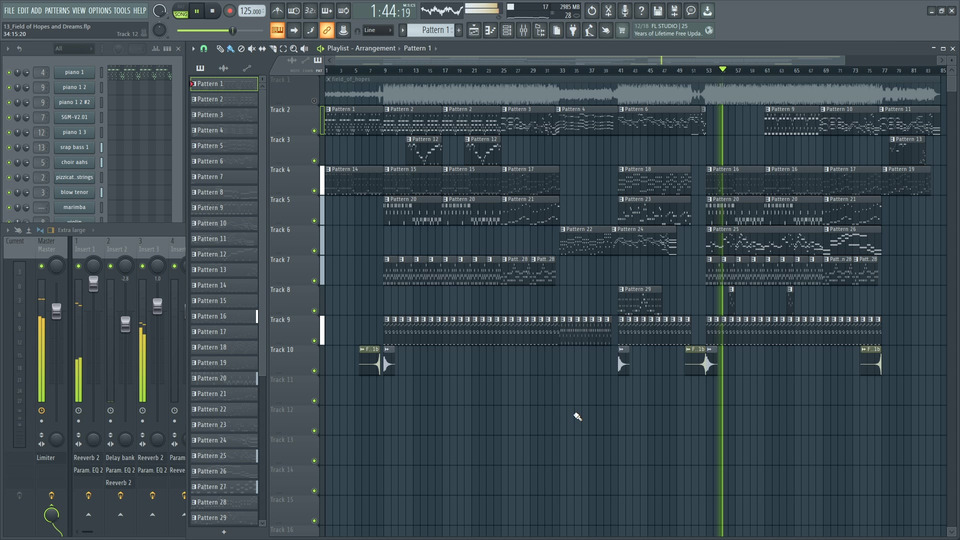The image size is (960, 540).
Task: Open the TOOLS menu
Action: (x=122, y=10)
